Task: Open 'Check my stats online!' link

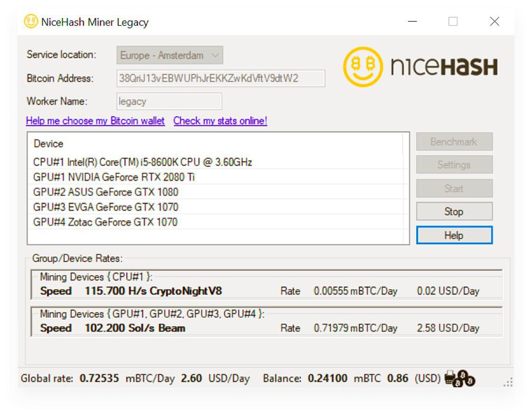Action: click(x=220, y=121)
